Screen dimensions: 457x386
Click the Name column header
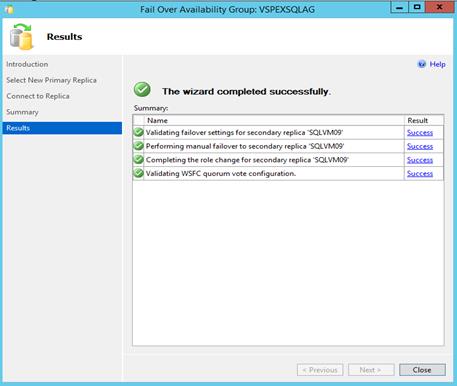point(274,120)
